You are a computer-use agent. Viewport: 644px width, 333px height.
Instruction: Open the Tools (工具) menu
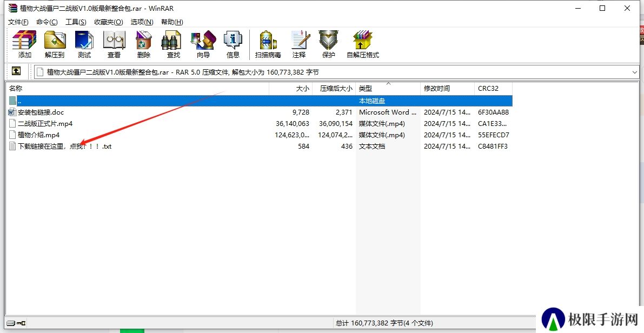[x=76, y=22]
